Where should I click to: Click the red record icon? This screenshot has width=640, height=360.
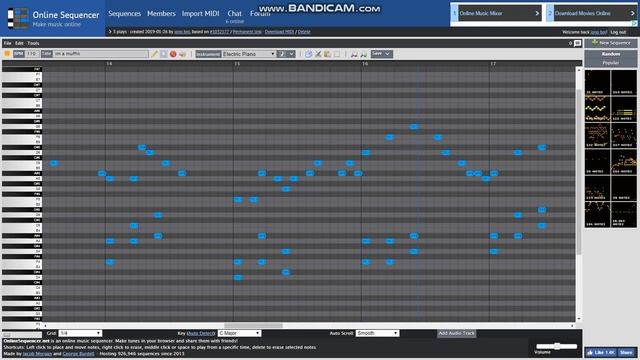tap(173, 54)
